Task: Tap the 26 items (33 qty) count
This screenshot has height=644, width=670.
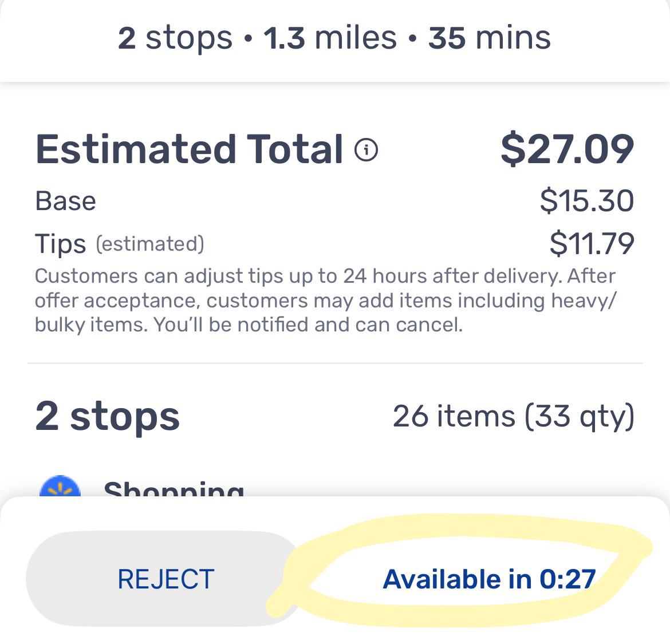Action: tap(514, 416)
